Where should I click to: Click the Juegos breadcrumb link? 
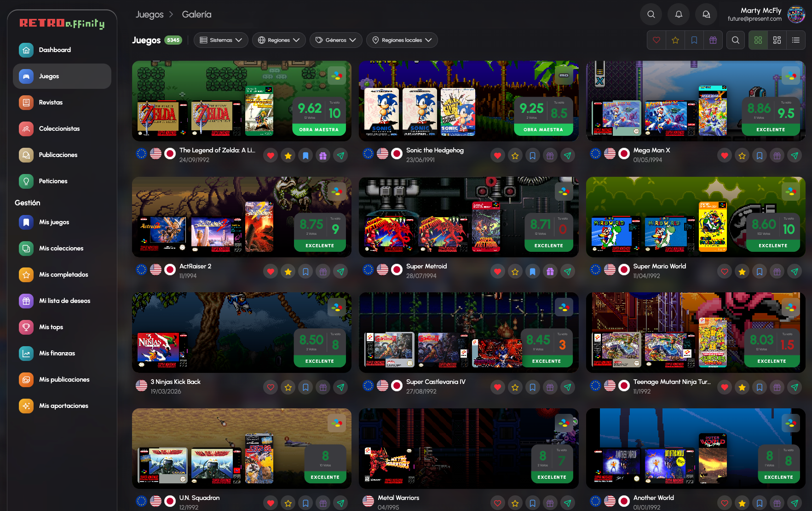tap(150, 14)
